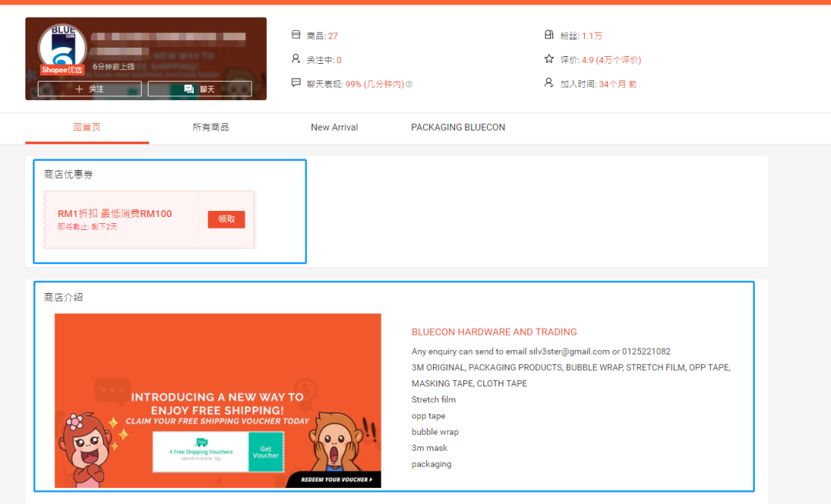The height and width of the screenshot is (504, 831).
Task: Click the '3m mask' description line
Action: coord(429,448)
